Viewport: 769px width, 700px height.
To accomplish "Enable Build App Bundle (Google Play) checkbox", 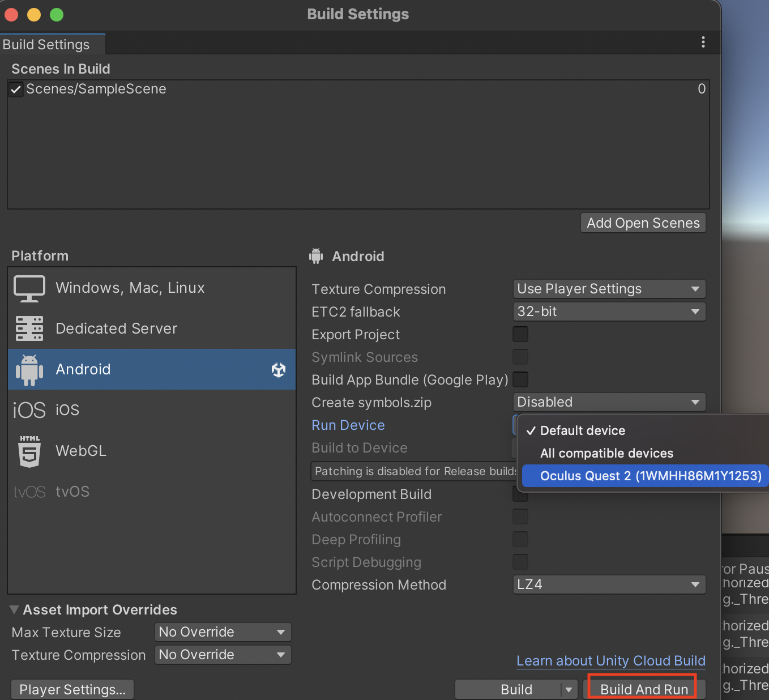I will (520, 379).
